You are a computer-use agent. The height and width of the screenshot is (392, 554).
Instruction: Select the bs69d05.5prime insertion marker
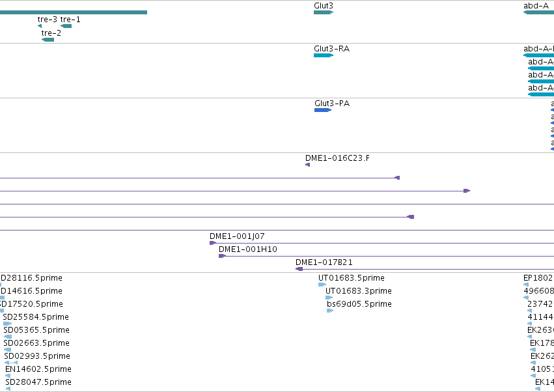pos(330,311)
